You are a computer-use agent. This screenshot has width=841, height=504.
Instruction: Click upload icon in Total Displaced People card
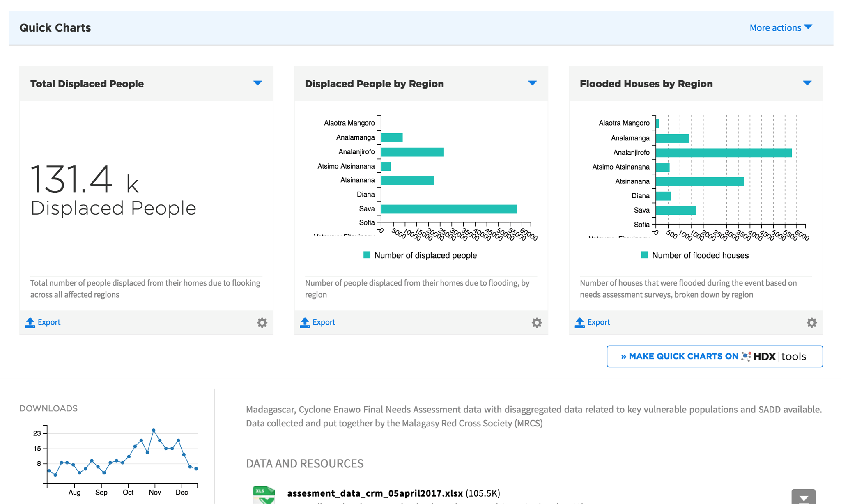30,323
